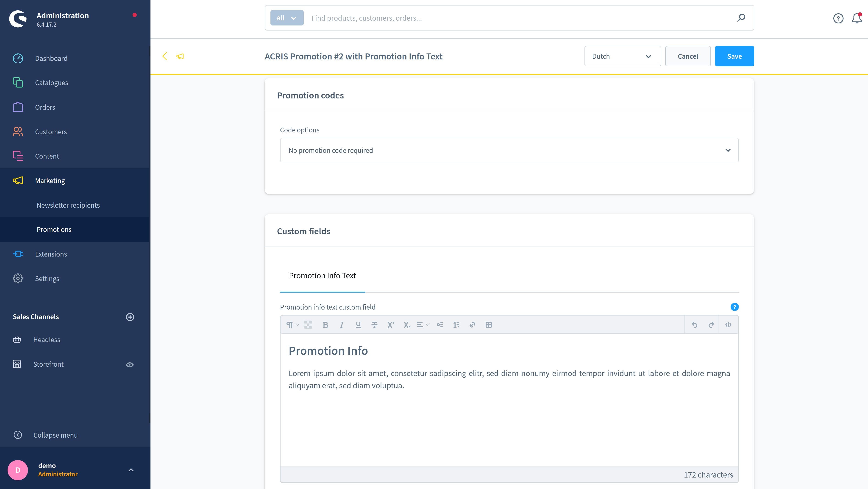Go to Newsletter recipients
Screen dimensions: 868x489
click(x=68, y=205)
